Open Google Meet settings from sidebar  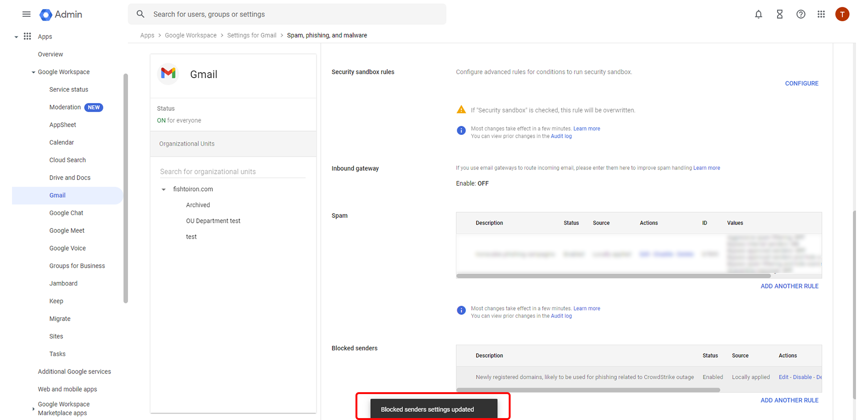pyautogui.click(x=67, y=231)
